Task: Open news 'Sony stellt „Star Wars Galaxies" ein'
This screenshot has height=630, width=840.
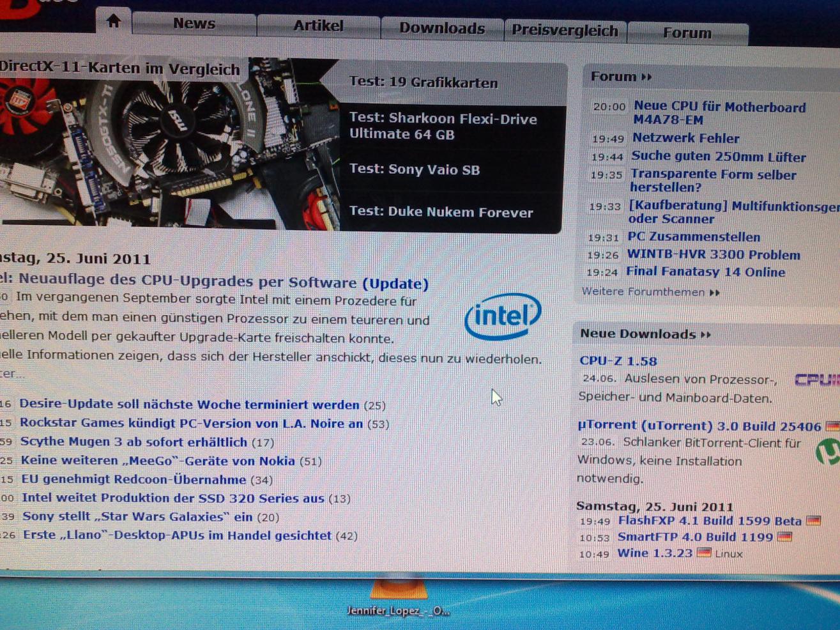Action: [137, 516]
